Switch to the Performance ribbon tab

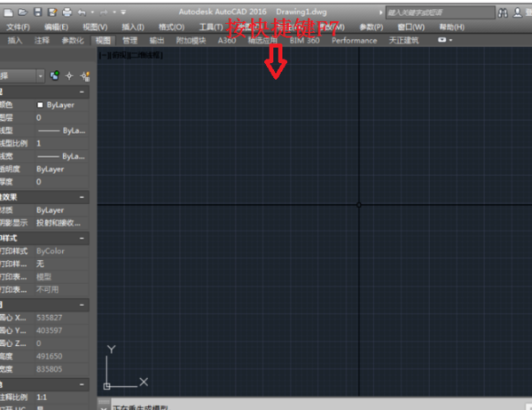[x=354, y=41]
